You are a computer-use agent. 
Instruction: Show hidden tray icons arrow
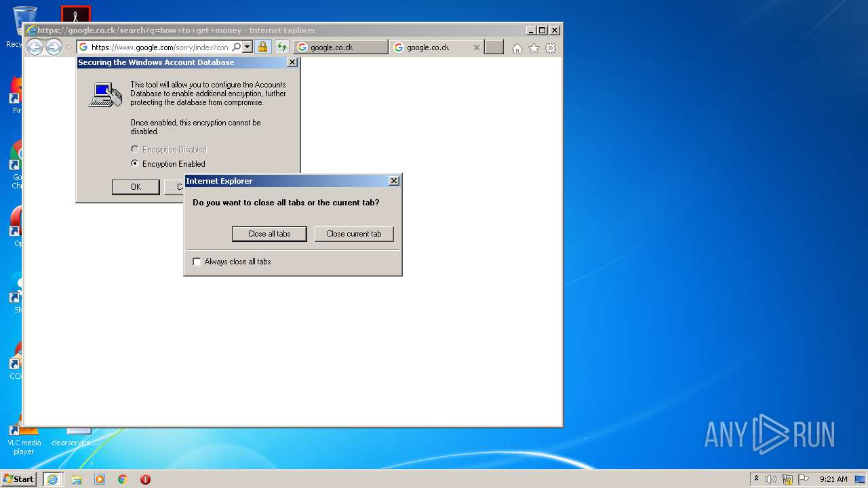[x=756, y=479]
